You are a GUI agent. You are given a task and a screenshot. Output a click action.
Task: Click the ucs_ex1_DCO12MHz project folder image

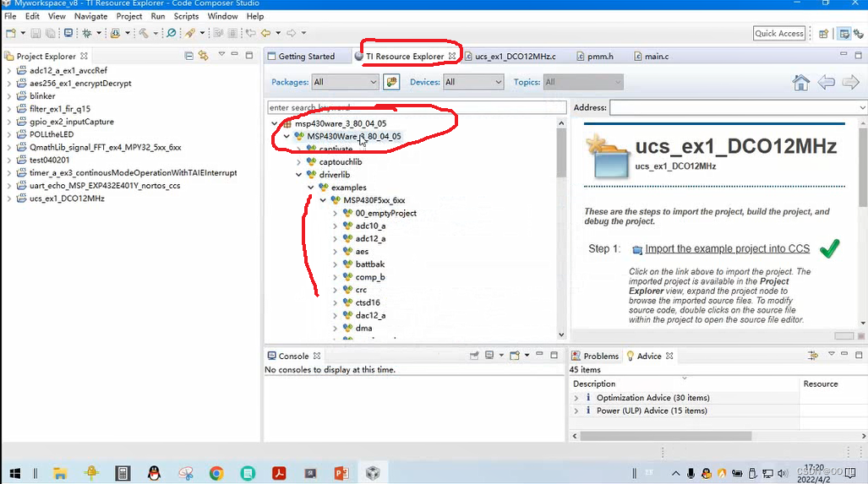point(608,156)
